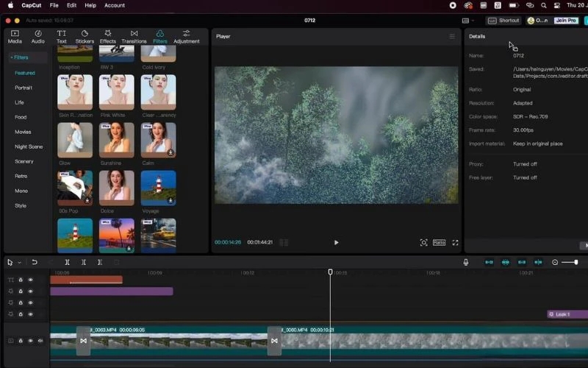Open the Player panel menu
This screenshot has width=588, height=368.
452,36
